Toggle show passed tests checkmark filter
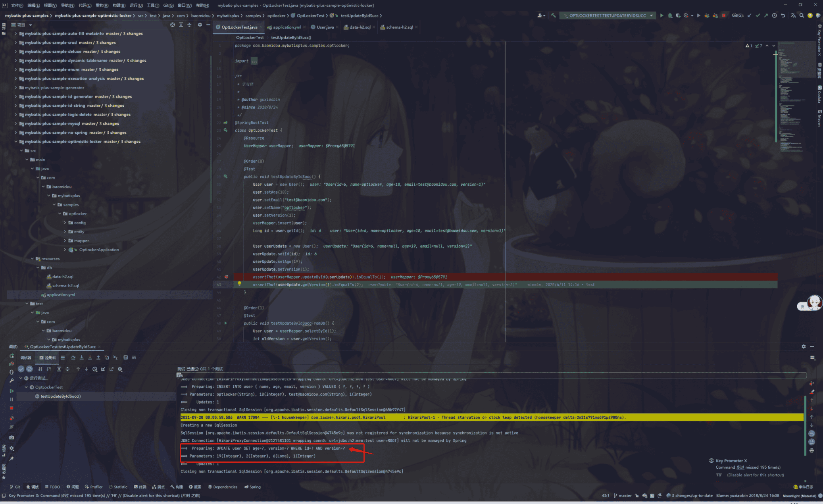823x504 pixels. 21,369
